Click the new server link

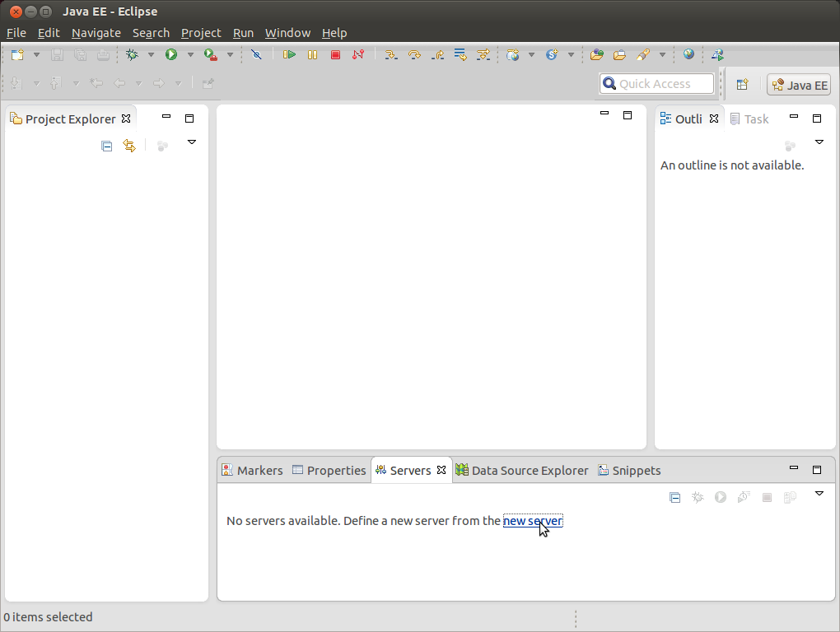[x=533, y=521]
